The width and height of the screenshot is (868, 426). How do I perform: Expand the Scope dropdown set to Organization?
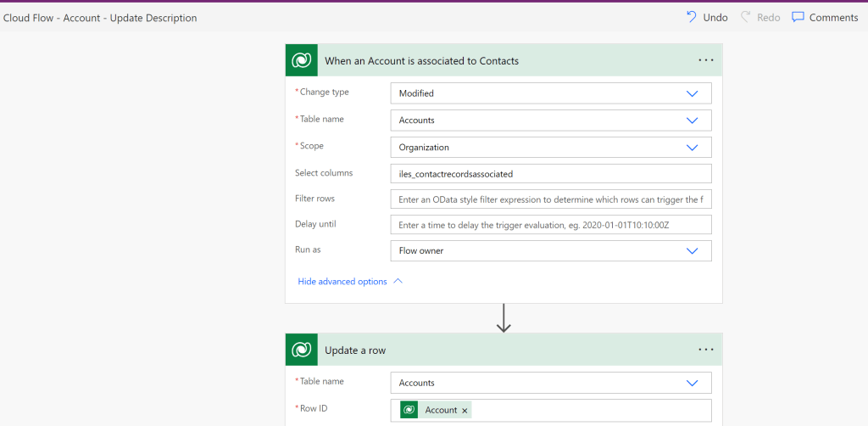[692, 147]
